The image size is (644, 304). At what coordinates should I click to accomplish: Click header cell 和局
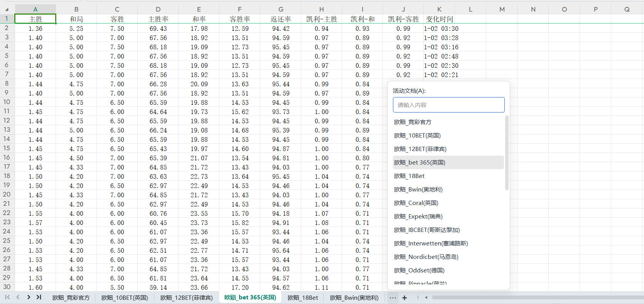pos(76,19)
